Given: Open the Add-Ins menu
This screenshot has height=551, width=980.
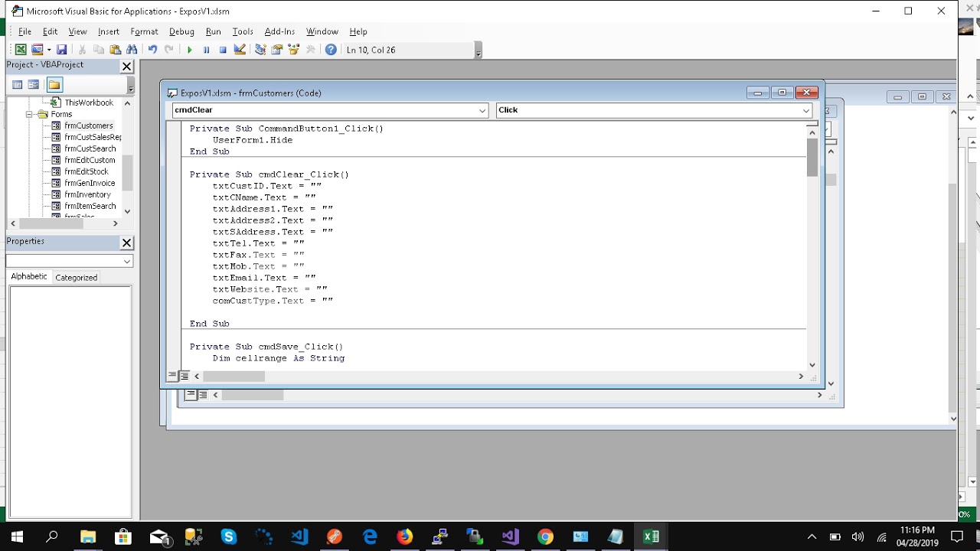Looking at the screenshot, I should [x=279, y=31].
